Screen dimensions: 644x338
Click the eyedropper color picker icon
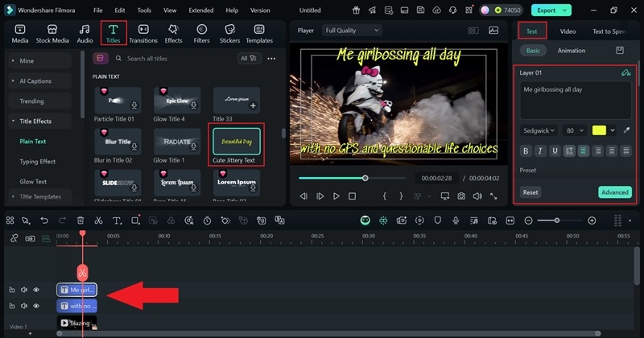pos(626,130)
